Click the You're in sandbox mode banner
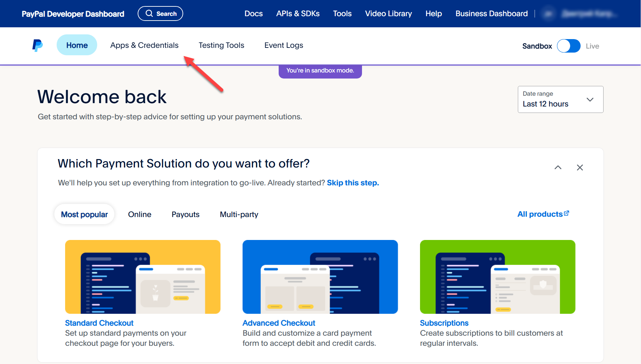The width and height of the screenshot is (641, 364). (x=320, y=71)
